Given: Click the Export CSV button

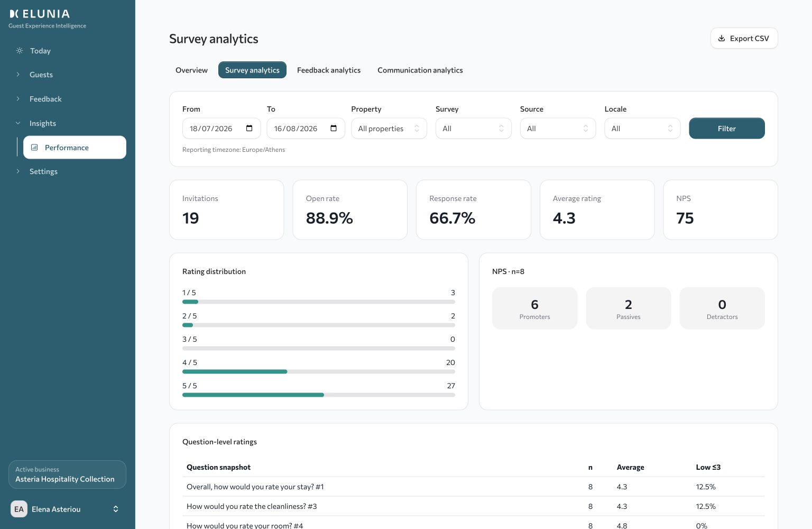Looking at the screenshot, I should [x=744, y=38].
